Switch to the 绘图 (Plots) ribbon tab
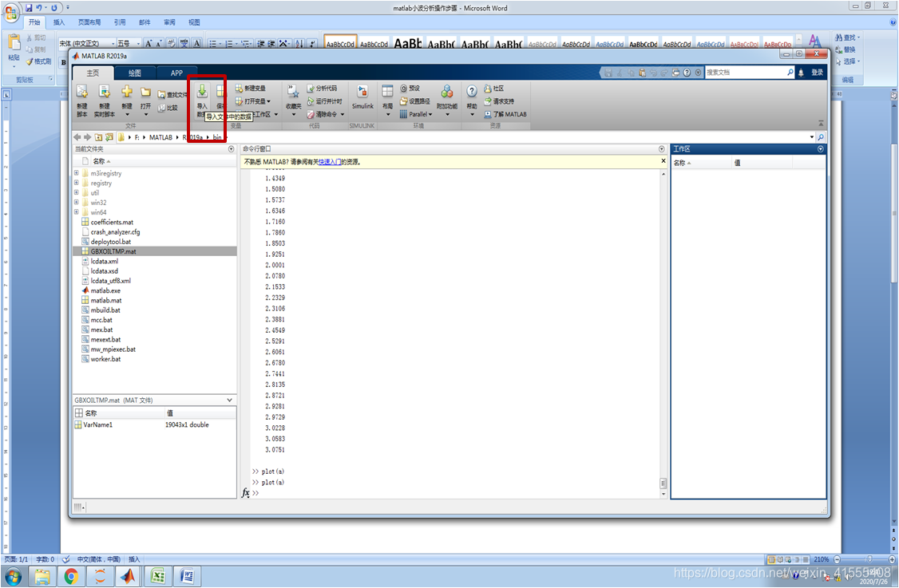899x588 pixels. [x=133, y=72]
